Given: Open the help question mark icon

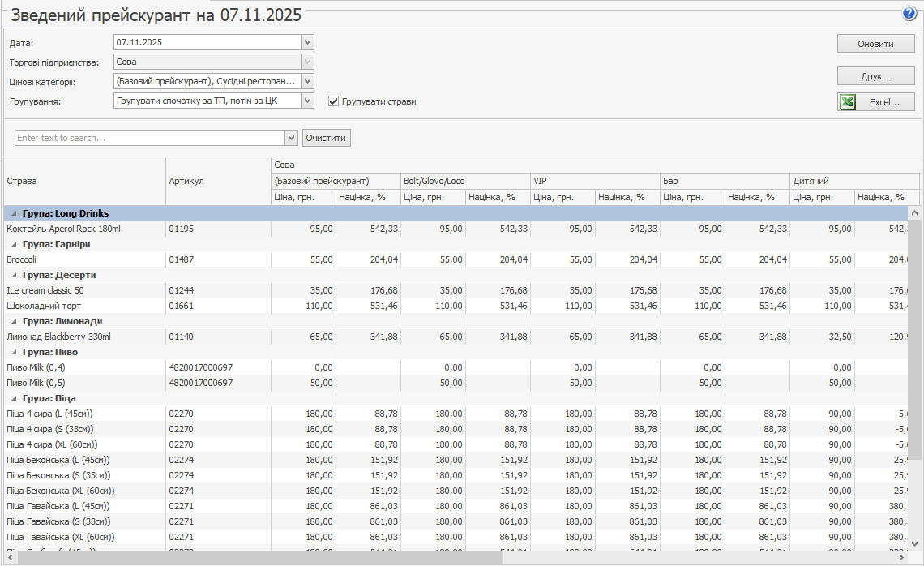Looking at the screenshot, I should [x=909, y=14].
